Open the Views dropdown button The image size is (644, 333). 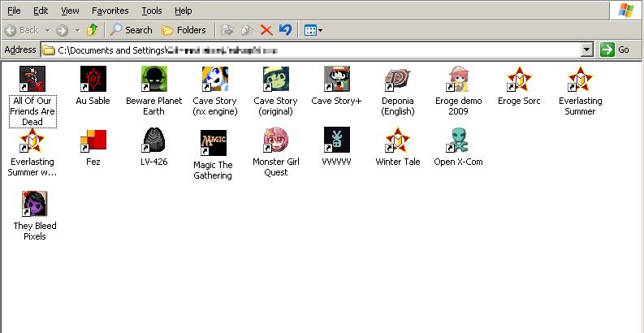click(x=313, y=30)
